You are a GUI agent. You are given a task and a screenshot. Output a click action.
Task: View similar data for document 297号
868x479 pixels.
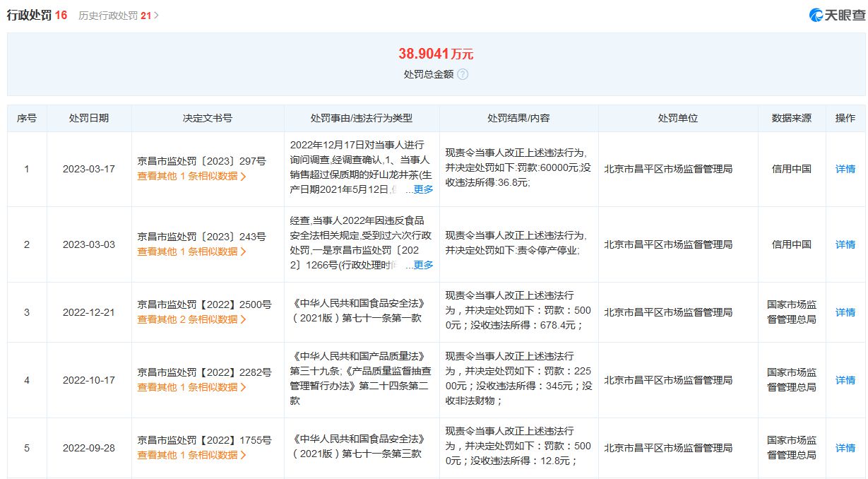pos(191,176)
